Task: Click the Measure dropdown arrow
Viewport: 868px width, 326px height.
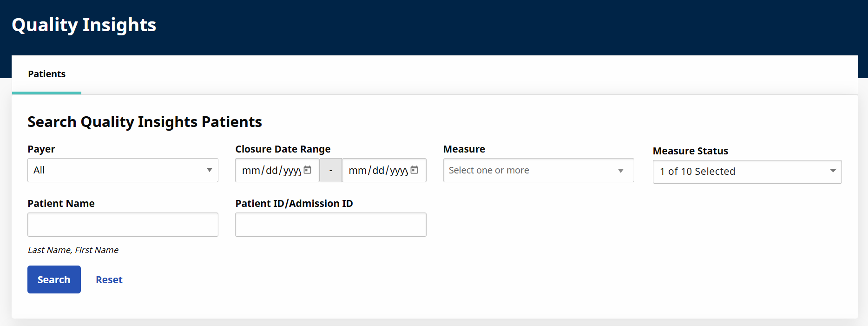Action: 620,171
